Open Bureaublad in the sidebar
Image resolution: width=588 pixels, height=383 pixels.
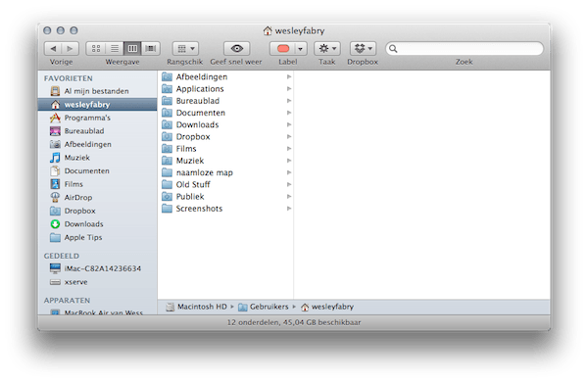pyautogui.click(x=97, y=131)
